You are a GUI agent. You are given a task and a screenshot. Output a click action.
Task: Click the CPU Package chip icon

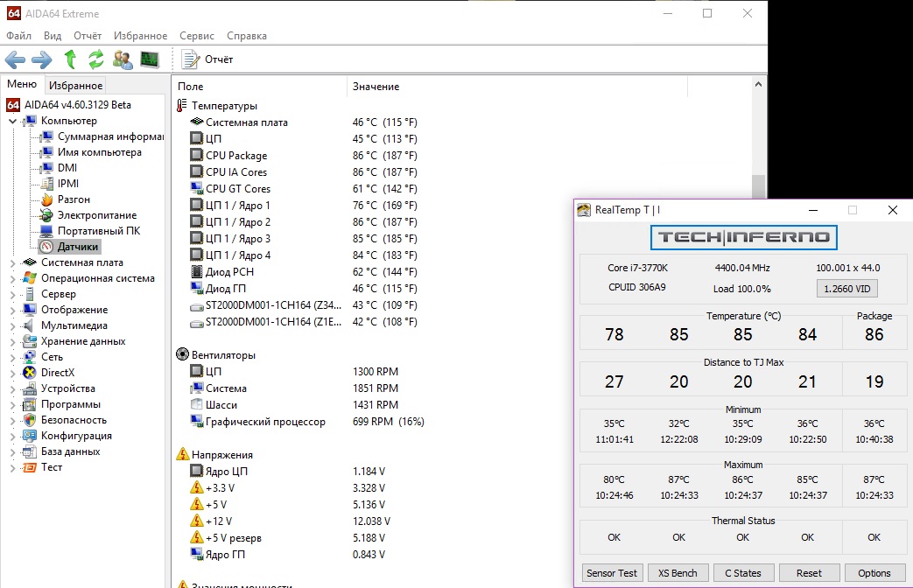click(x=196, y=155)
